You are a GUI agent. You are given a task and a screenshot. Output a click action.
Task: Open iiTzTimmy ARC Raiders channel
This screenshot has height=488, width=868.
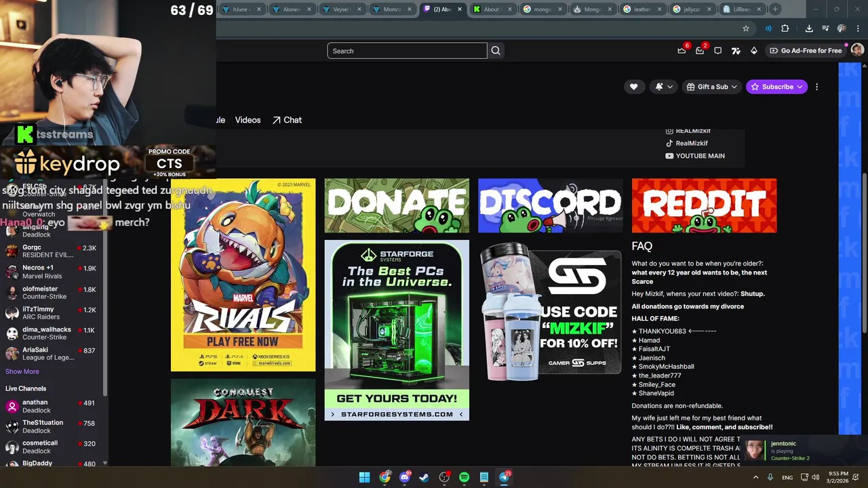pyautogui.click(x=52, y=313)
